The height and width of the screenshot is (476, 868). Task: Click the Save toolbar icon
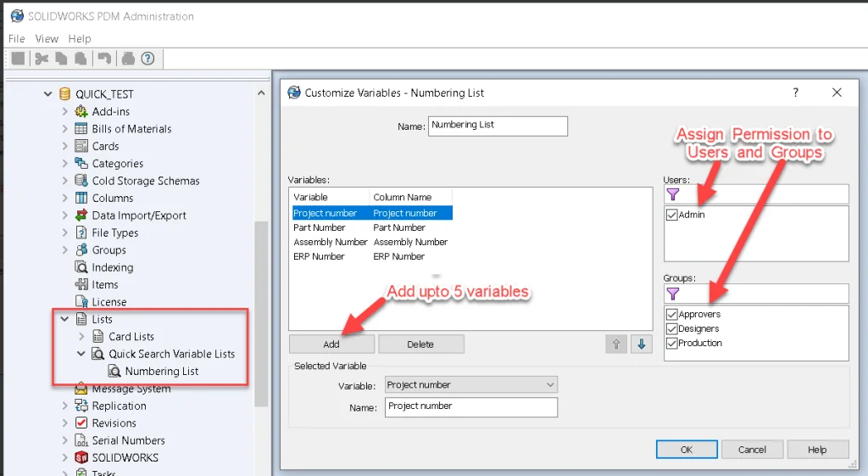click(19, 59)
